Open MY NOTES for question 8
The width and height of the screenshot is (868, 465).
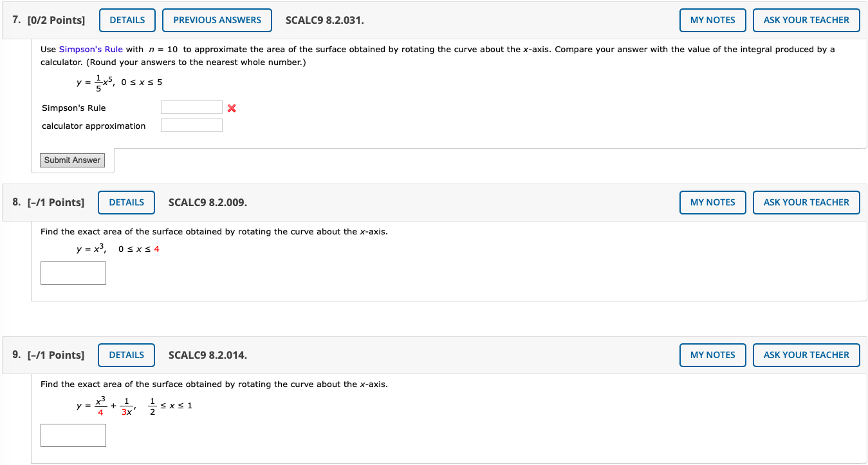click(x=712, y=202)
